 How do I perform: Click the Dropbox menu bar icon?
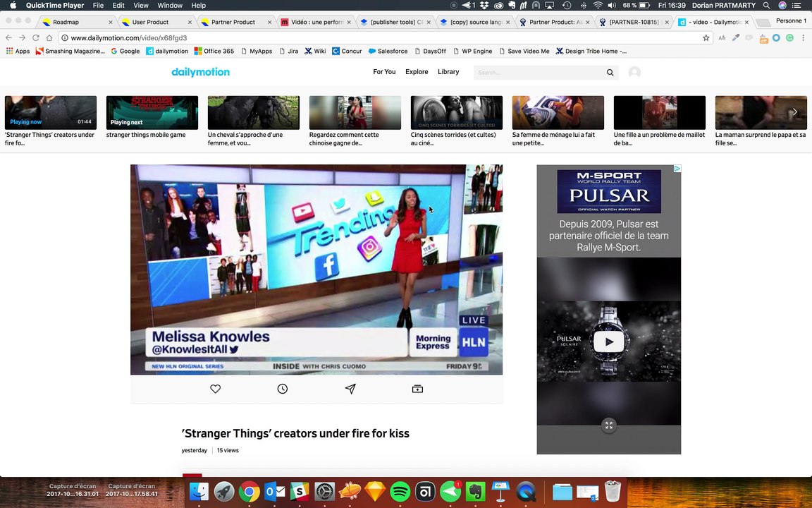click(x=484, y=5)
